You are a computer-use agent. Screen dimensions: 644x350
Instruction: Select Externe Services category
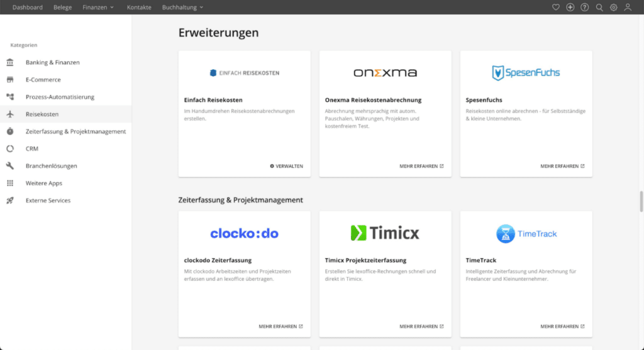click(x=65, y=200)
